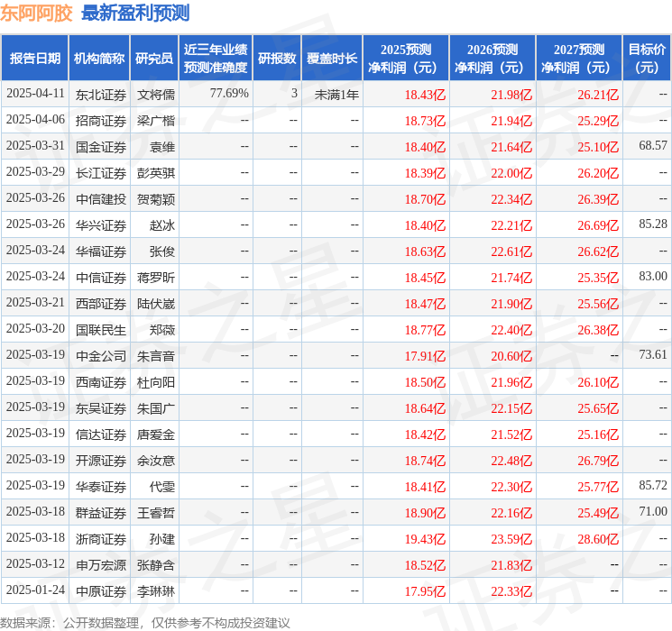
Task: Click 中信建投 institution cell
Action: pyautogui.click(x=101, y=199)
